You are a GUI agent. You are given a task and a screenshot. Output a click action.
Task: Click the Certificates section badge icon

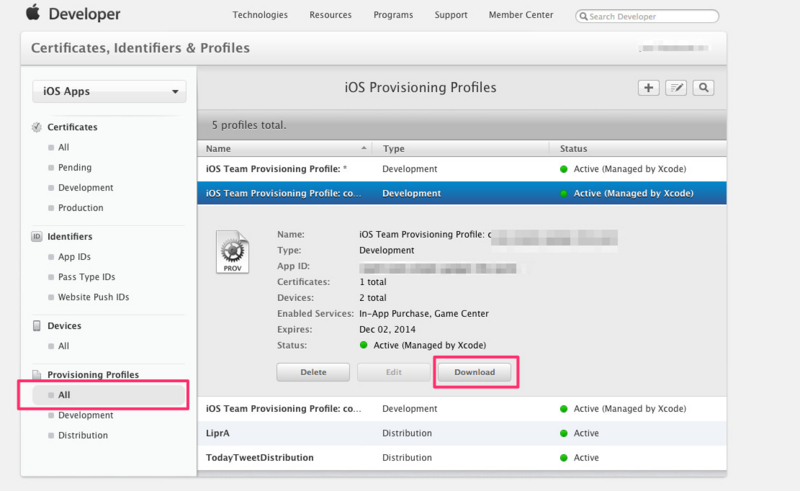click(37, 127)
